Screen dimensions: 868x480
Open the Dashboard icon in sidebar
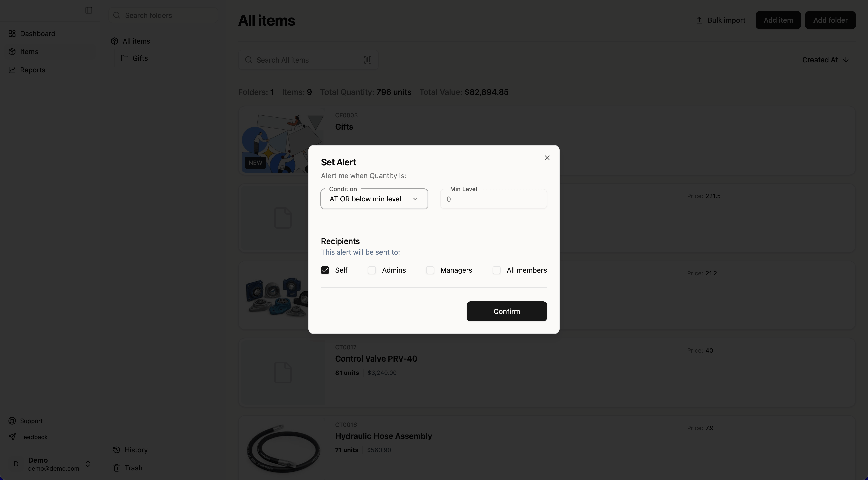[x=12, y=34]
